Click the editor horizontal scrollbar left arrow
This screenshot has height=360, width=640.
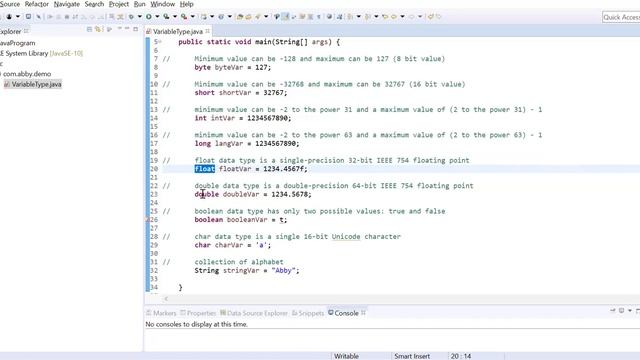coord(166,299)
